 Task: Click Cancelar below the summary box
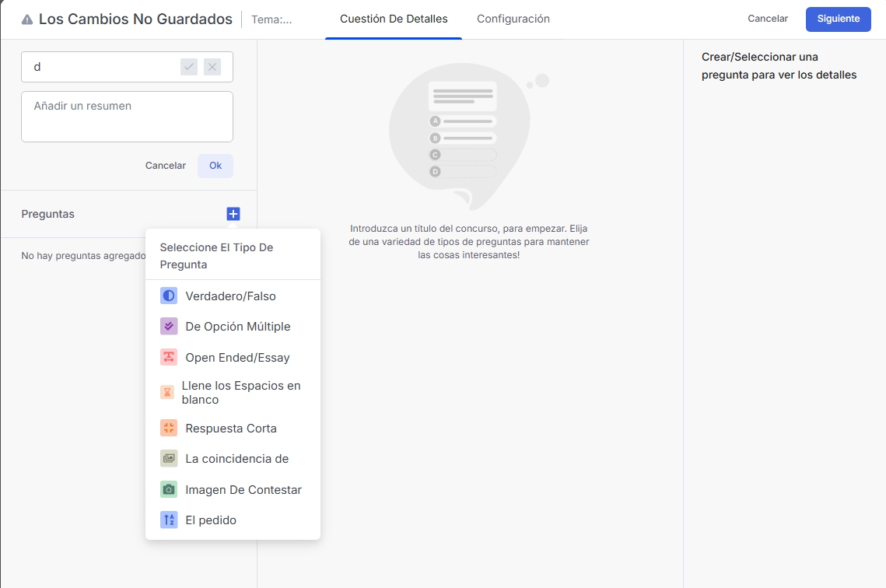click(x=165, y=166)
